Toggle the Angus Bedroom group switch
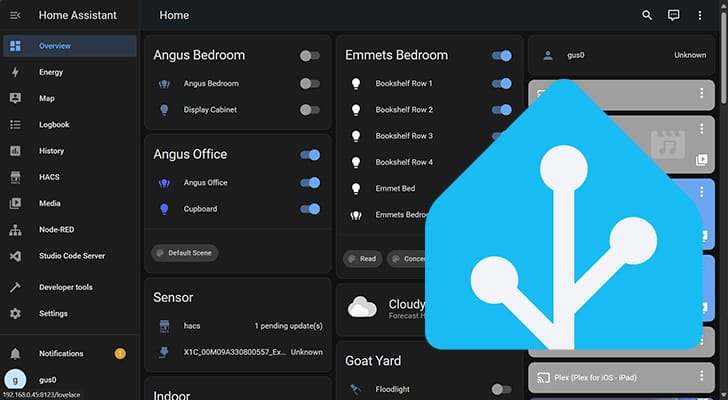The image size is (728, 400). click(x=310, y=56)
